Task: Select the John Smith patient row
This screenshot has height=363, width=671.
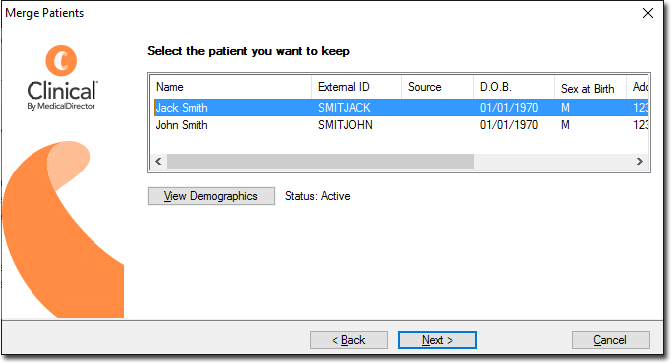Action: click(x=401, y=125)
